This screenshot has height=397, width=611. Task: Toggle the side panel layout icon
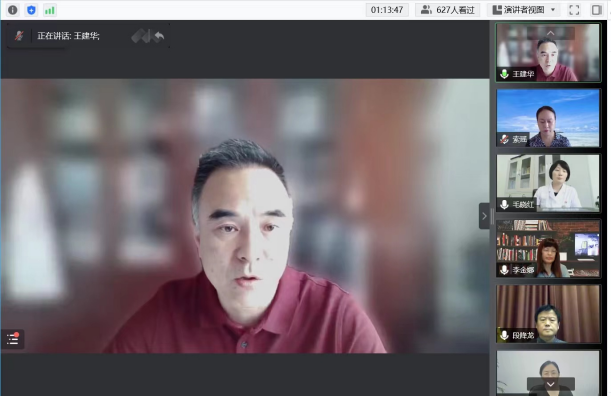596,10
